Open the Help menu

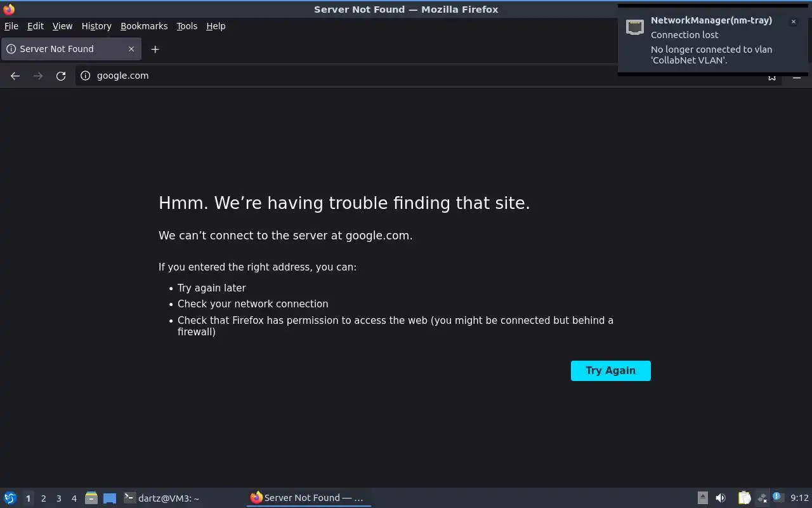216,26
